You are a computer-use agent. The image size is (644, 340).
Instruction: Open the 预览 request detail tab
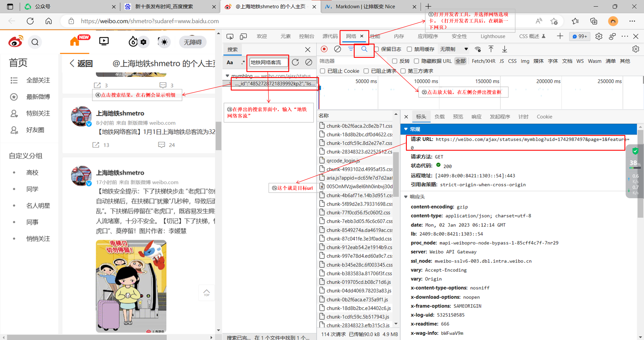(x=458, y=117)
